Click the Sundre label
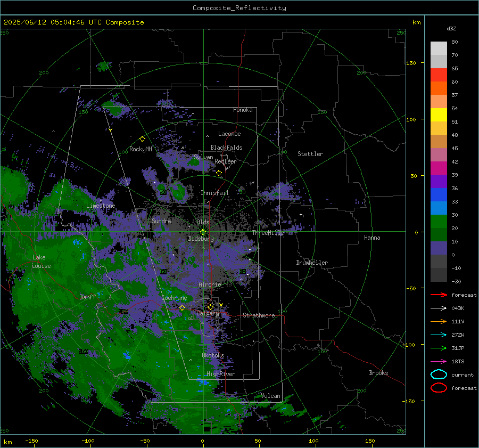The width and height of the screenshot is (479, 448). pyautogui.click(x=162, y=221)
